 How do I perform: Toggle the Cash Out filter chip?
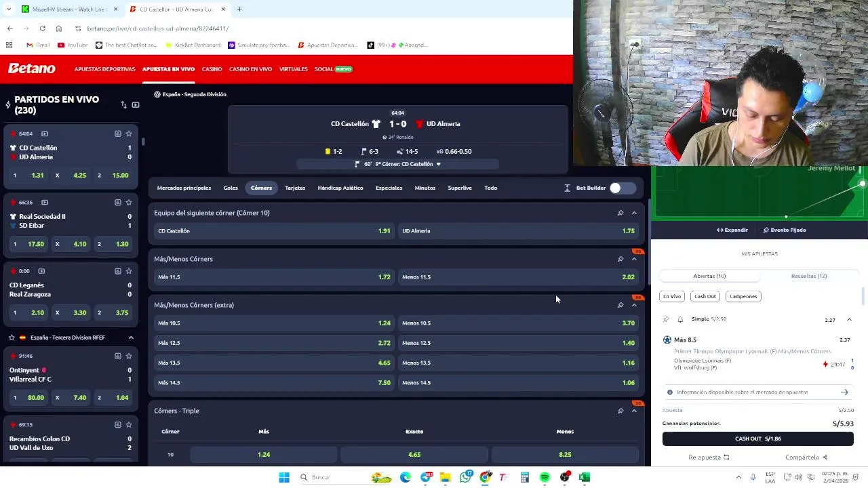click(705, 296)
